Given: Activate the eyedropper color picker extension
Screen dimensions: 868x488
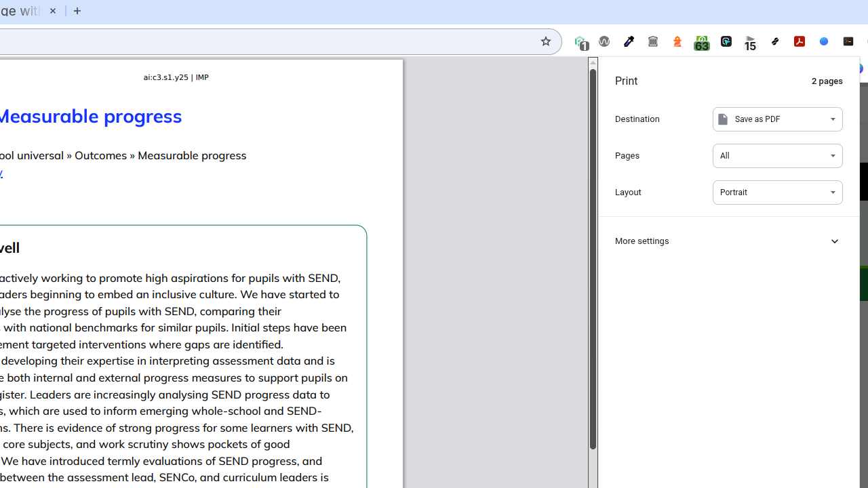Looking at the screenshot, I should click(629, 41).
